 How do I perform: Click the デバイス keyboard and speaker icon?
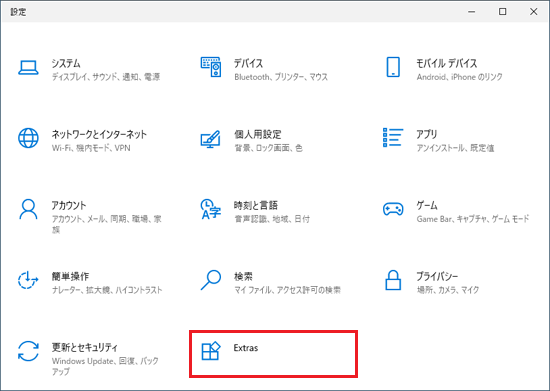pos(211,67)
